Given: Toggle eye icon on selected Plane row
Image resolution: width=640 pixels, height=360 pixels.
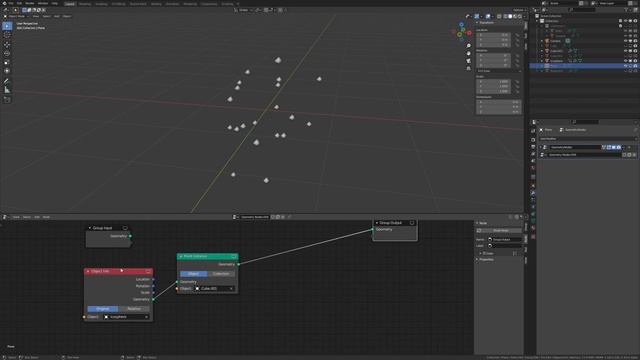Looking at the screenshot, I should (625, 66).
